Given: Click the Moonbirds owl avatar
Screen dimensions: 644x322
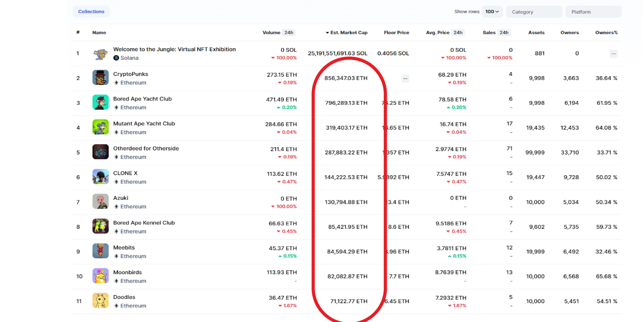Looking at the screenshot, I should click(100, 276).
